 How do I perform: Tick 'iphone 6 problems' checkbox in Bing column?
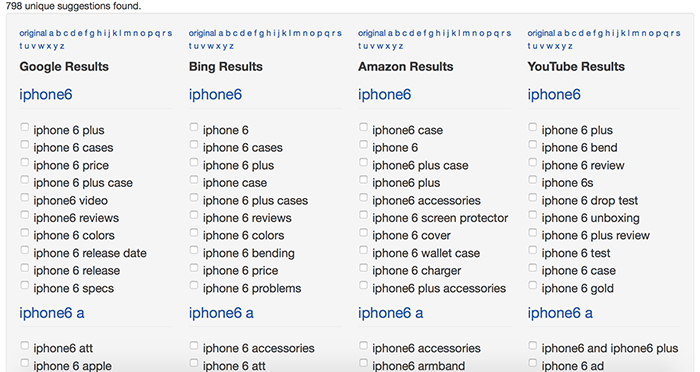coord(194,285)
